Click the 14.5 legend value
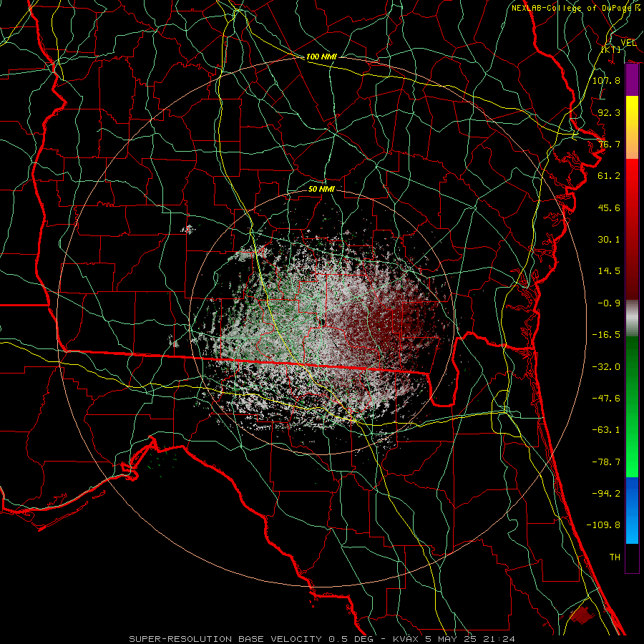644x644 pixels. pyautogui.click(x=609, y=271)
